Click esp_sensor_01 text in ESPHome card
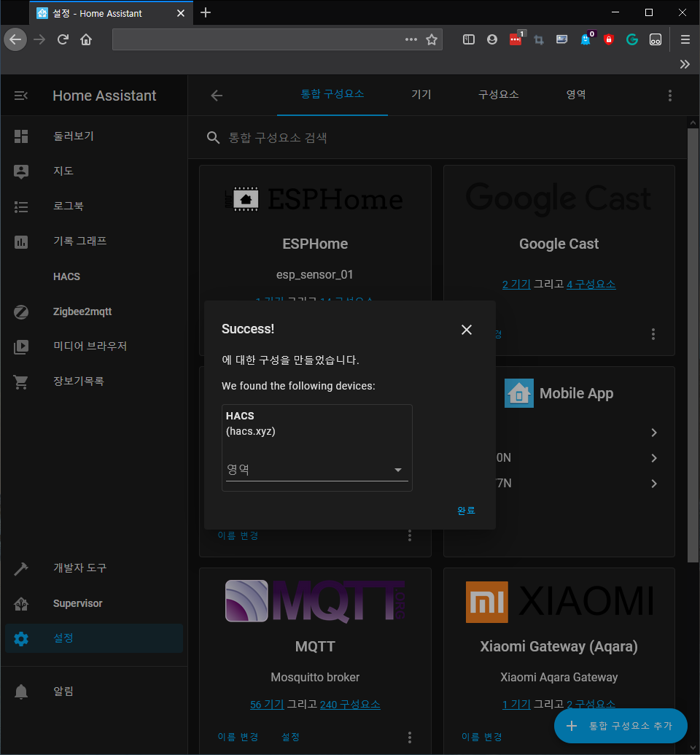Screen dimensions: 700x755 tap(315, 275)
